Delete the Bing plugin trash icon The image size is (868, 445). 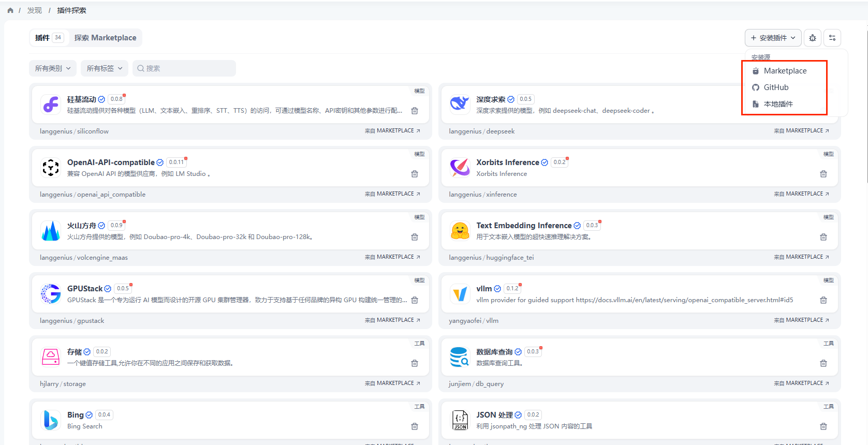click(415, 426)
